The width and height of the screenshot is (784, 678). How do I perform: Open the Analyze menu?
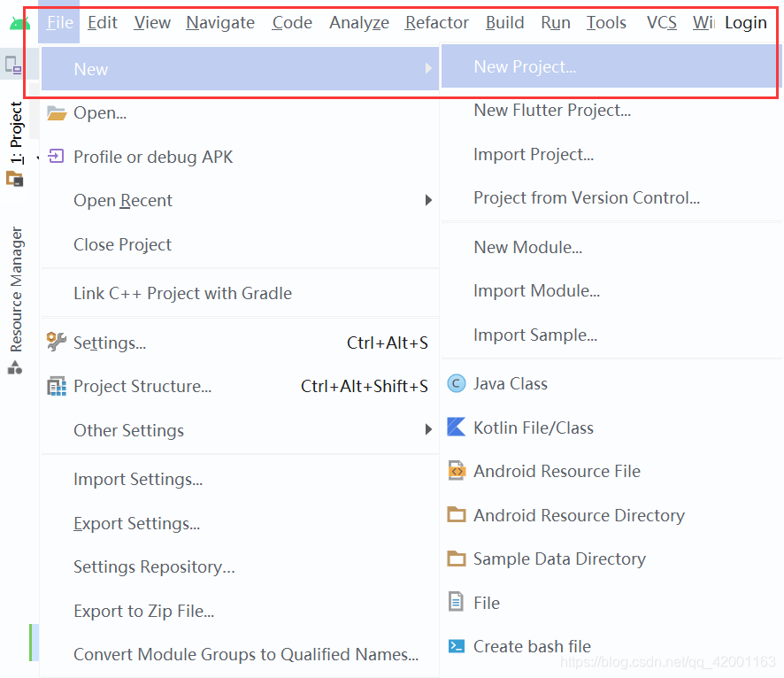[359, 22]
